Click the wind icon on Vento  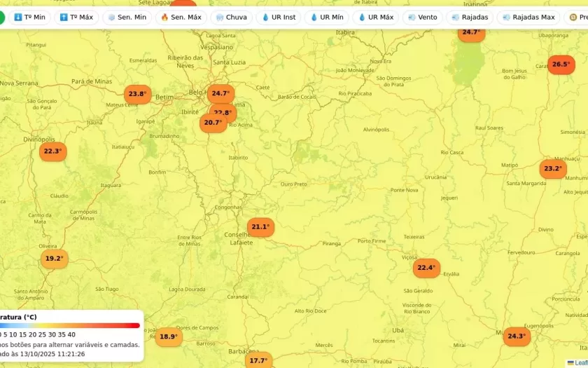tap(412, 18)
